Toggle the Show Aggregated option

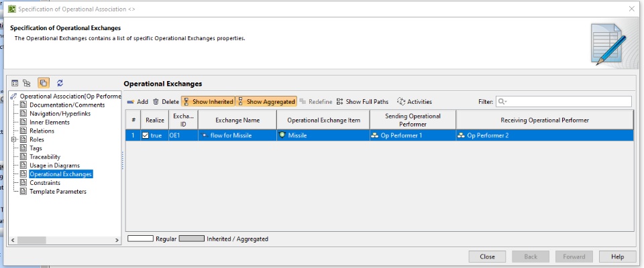tap(266, 102)
